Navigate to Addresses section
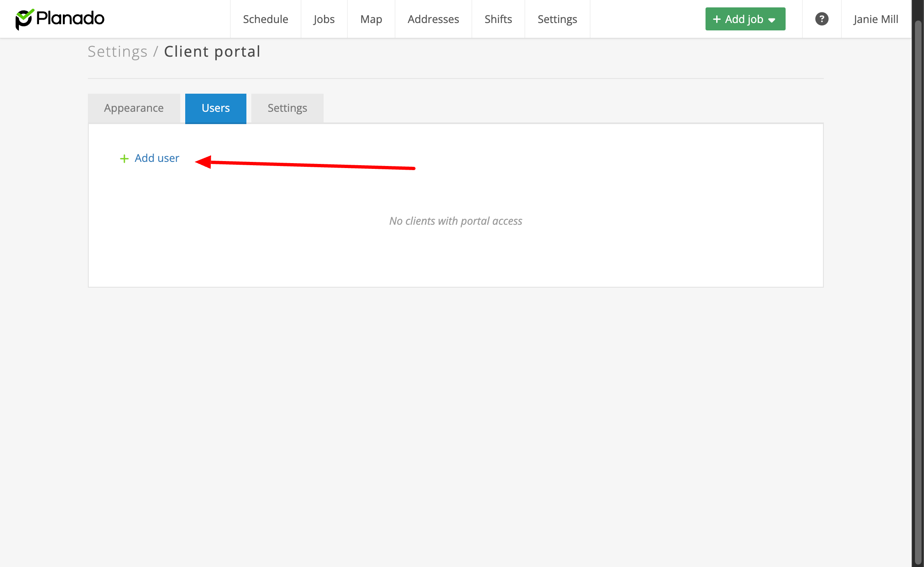Screen dimensions: 924x567 (433, 19)
